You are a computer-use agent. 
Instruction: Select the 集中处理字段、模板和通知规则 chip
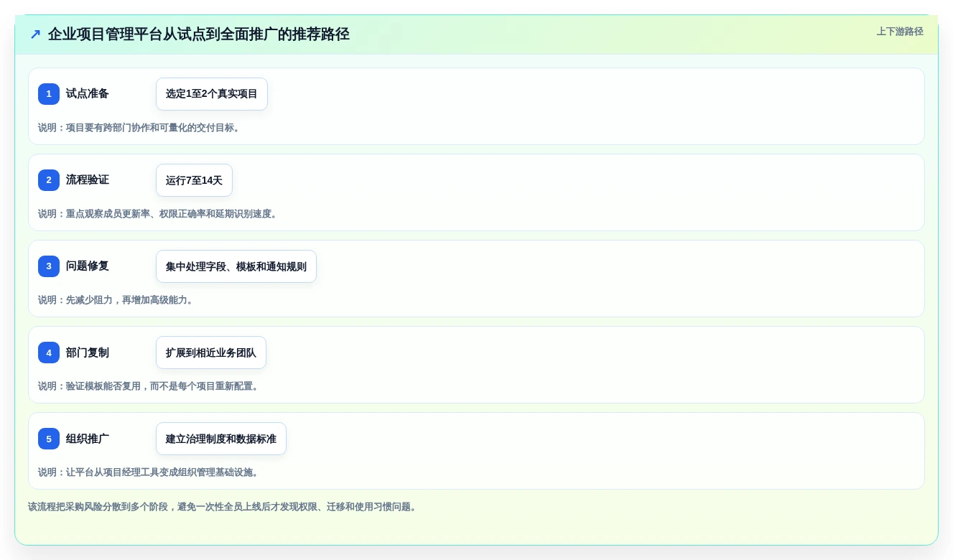pos(236,266)
